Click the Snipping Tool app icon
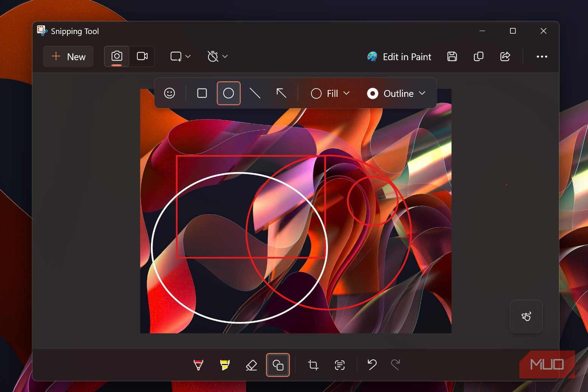 point(42,31)
